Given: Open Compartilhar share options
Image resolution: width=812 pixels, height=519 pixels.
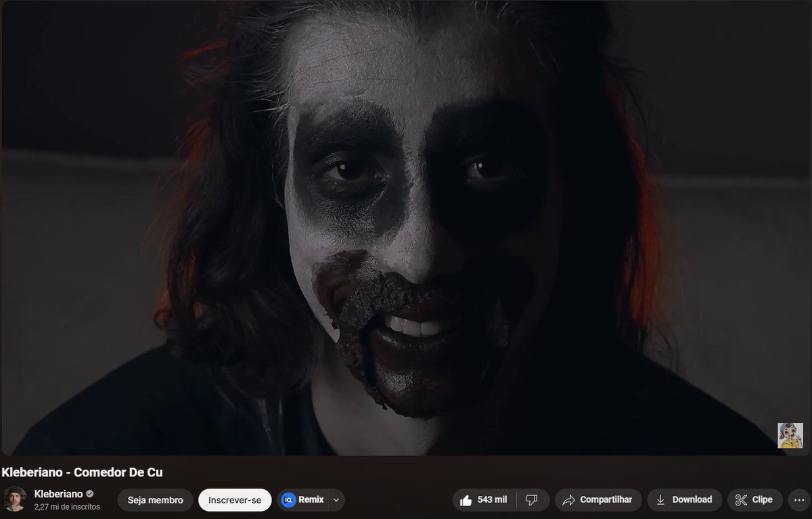Looking at the screenshot, I should tap(598, 500).
